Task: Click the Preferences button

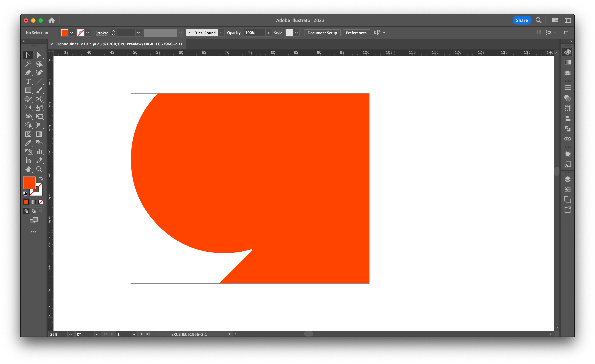Action: [x=356, y=33]
